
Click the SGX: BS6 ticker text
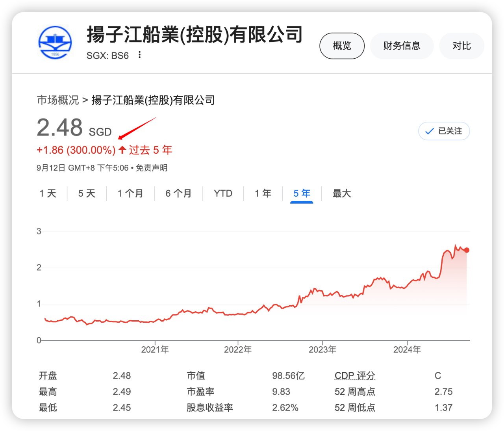point(107,56)
